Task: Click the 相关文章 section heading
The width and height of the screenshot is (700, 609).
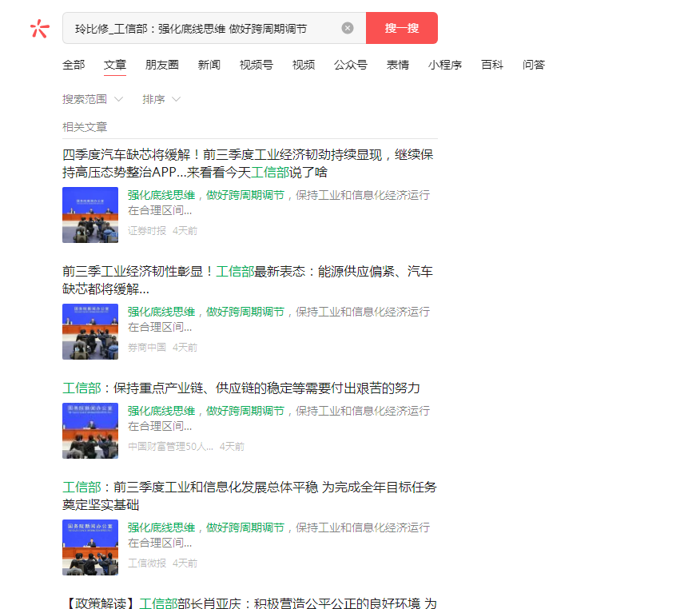Action: pyautogui.click(x=85, y=127)
